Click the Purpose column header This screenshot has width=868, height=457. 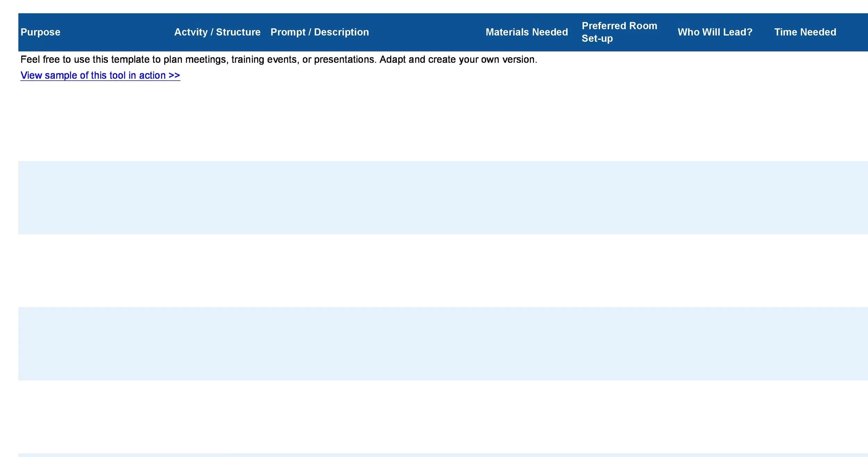pyautogui.click(x=40, y=32)
